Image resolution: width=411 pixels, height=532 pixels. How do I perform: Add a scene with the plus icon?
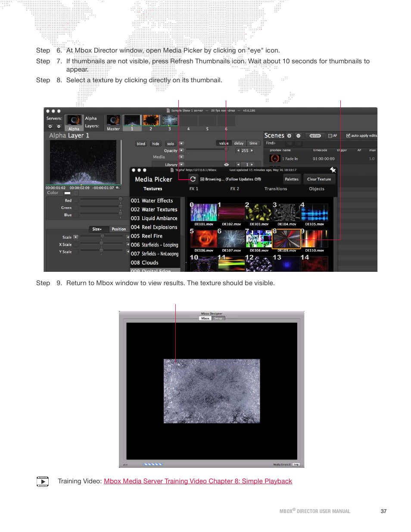289,136
